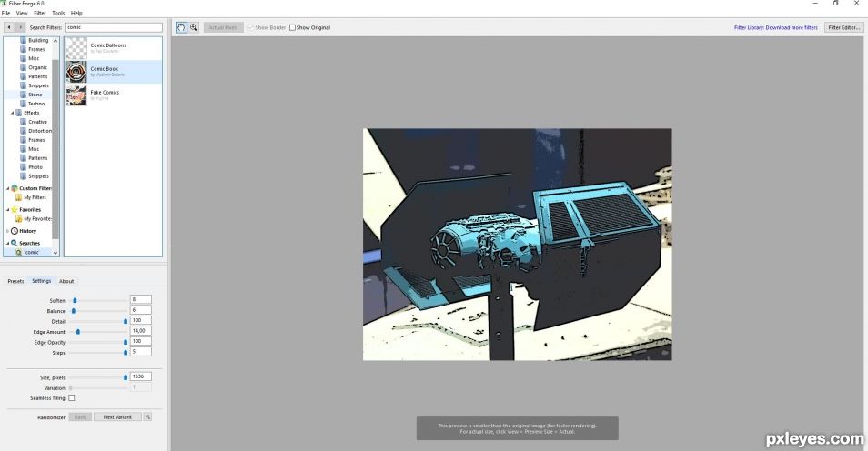
Task: Click the Soften value field
Action: [x=141, y=299]
